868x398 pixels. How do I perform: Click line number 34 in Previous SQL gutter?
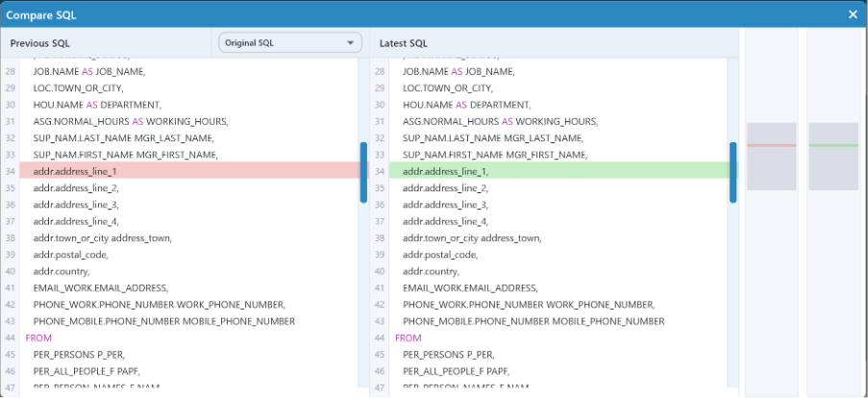10,171
